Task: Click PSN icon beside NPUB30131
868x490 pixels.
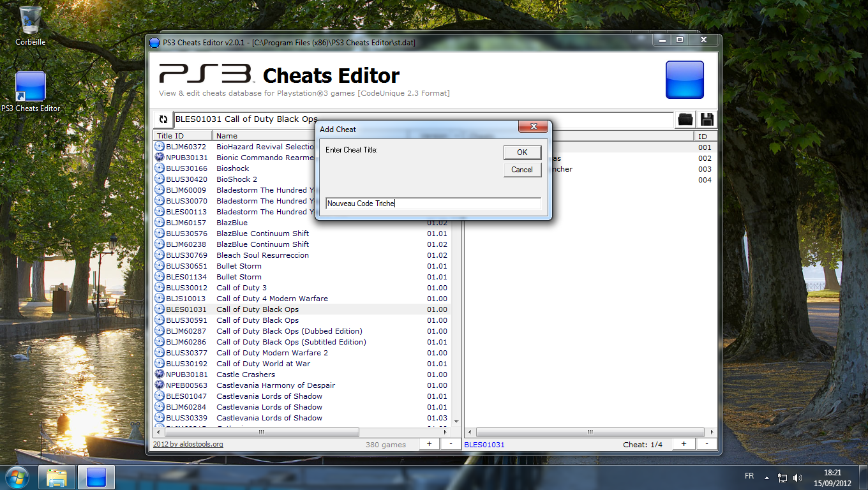Action: coord(160,158)
